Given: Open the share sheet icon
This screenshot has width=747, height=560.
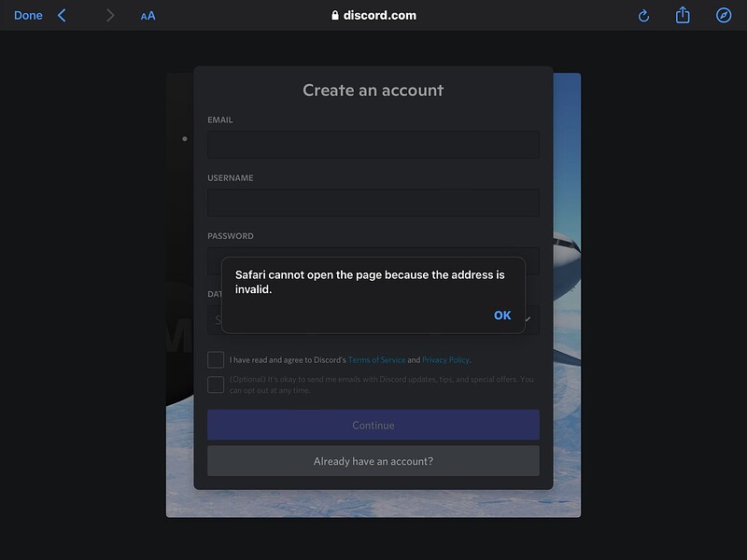Looking at the screenshot, I should point(683,15).
